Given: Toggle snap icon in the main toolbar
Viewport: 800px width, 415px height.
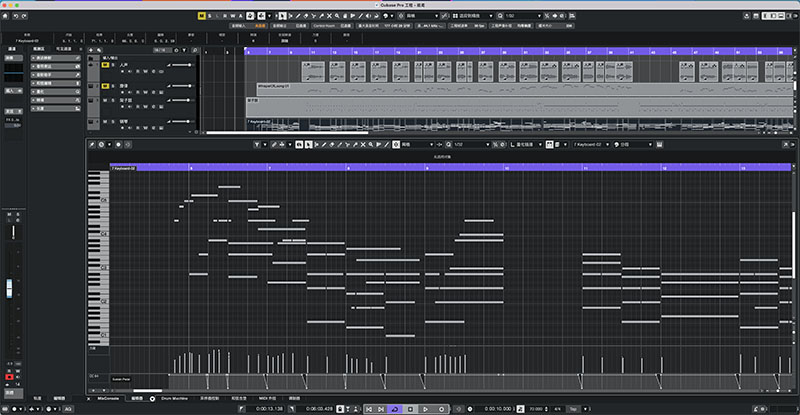Looking at the screenshot, I should click(401, 16).
